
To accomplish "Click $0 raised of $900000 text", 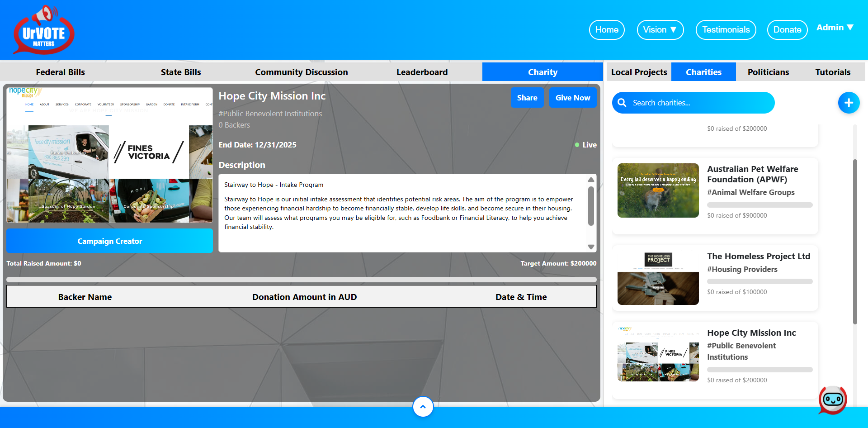I will coord(737,215).
